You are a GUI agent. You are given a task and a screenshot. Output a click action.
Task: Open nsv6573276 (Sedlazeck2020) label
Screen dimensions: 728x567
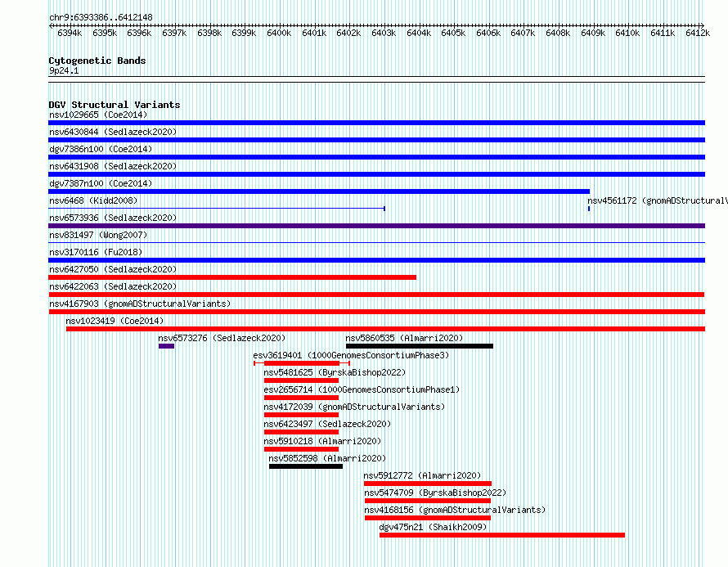[222, 338]
